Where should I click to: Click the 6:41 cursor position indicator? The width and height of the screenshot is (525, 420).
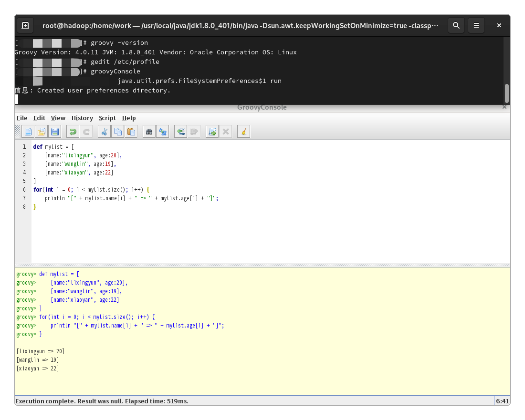click(502, 401)
